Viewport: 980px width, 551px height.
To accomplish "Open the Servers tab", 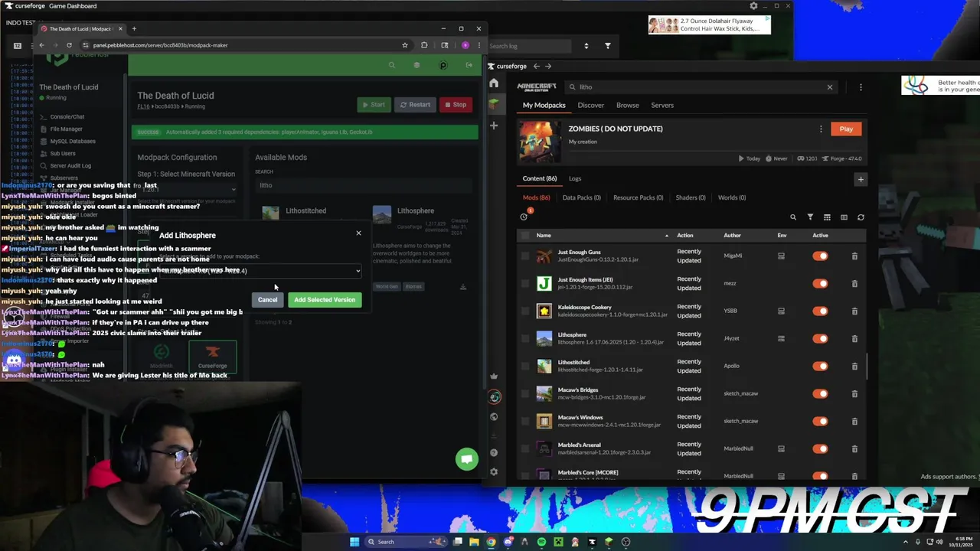I will [x=662, y=106].
